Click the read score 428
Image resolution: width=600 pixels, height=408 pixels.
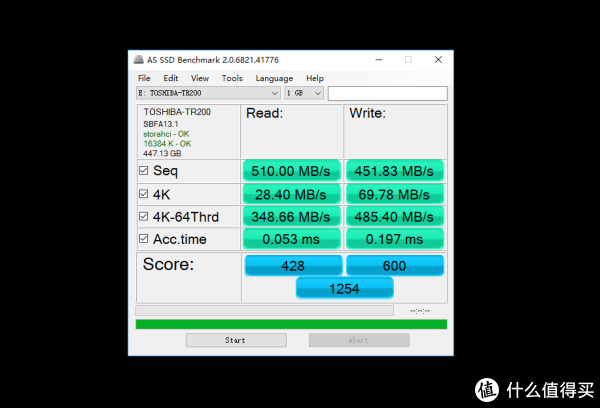pyautogui.click(x=293, y=266)
